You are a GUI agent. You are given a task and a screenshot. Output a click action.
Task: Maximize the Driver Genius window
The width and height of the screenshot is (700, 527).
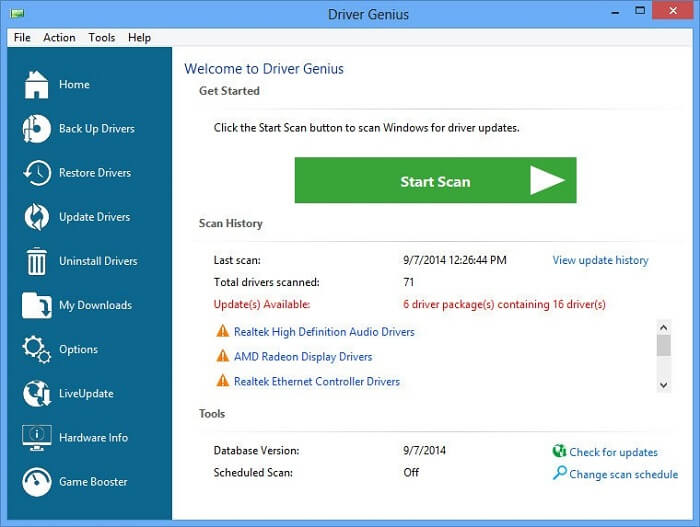point(640,11)
